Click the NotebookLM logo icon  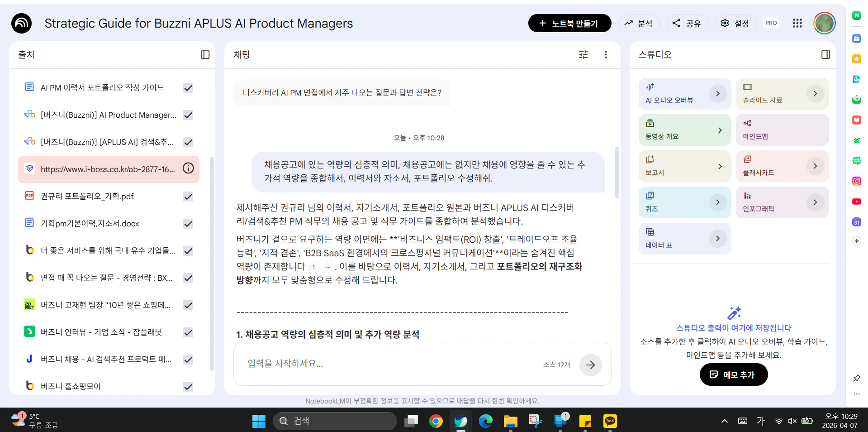tap(21, 23)
